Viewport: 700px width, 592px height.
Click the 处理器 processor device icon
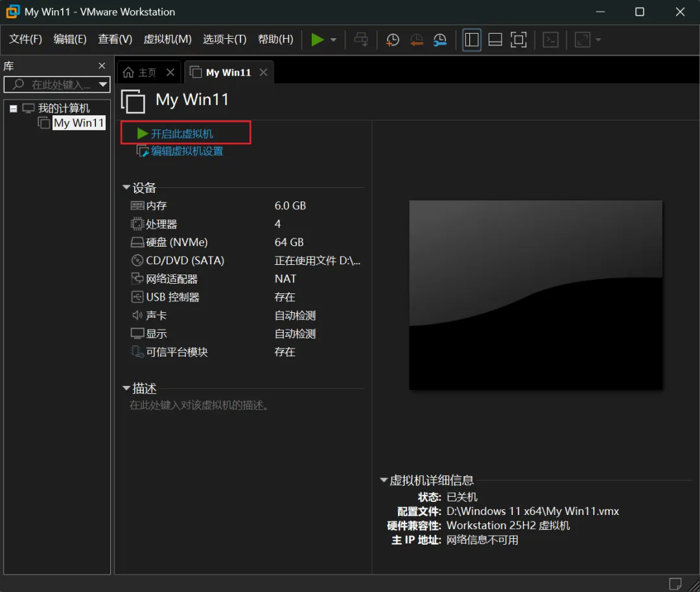click(x=137, y=224)
